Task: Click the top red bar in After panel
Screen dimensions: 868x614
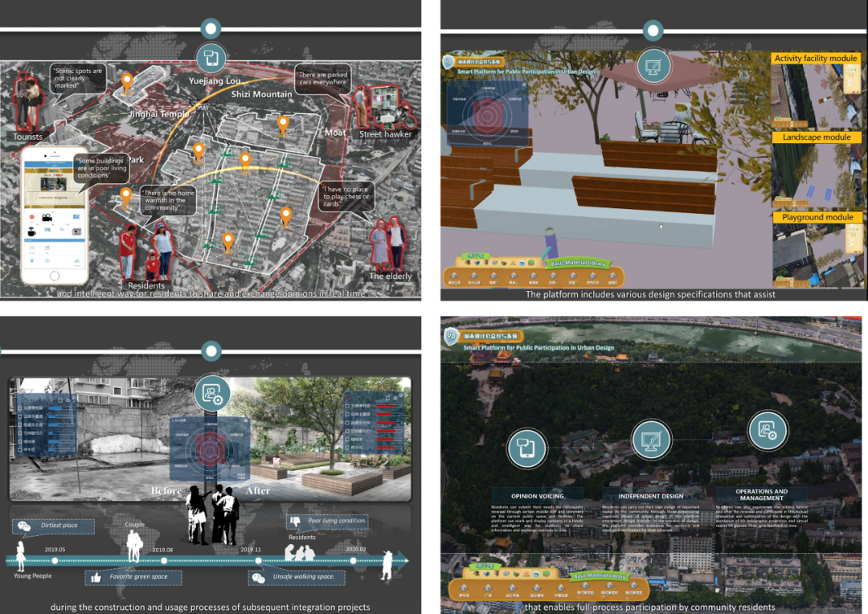Action: pos(387,406)
